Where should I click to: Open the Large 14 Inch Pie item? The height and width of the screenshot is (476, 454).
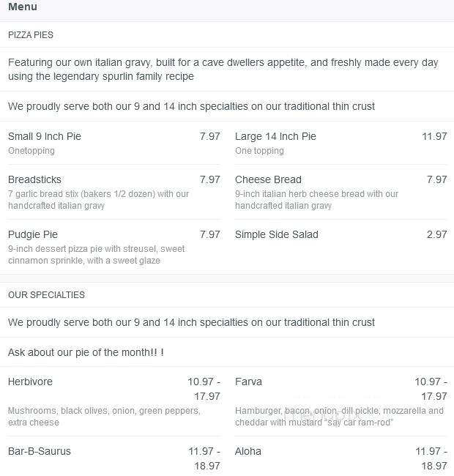[x=275, y=136]
